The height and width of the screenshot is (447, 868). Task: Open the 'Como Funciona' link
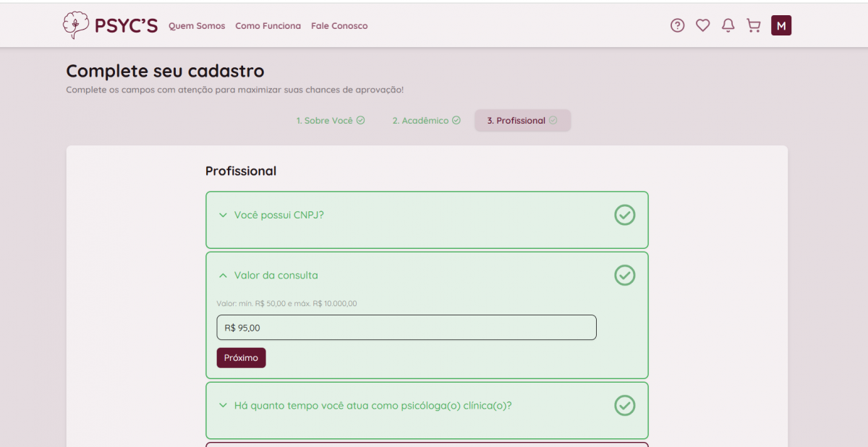click(x=268, y=26)
